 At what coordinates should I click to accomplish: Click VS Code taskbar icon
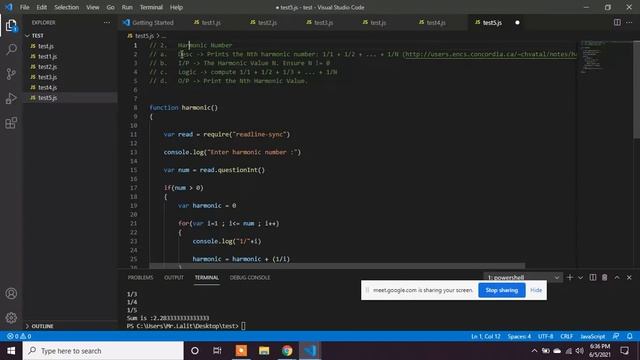pyautogui.click(x=310, y=351)
